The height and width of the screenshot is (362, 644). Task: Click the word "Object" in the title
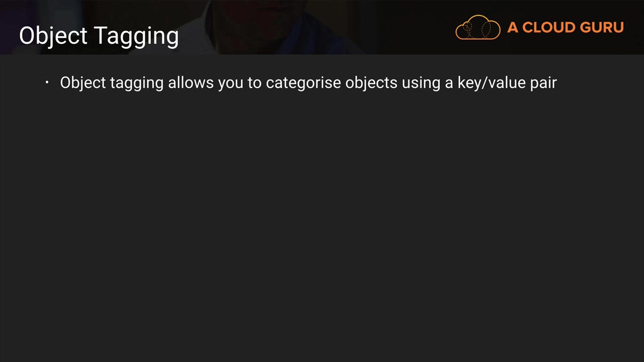pyautogui.click(x=53, y=36)
